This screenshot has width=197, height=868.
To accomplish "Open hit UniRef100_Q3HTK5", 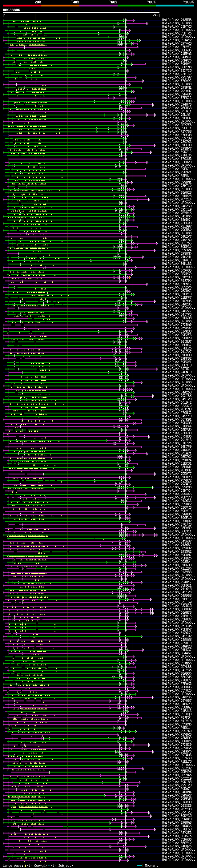I will [176, 26].
